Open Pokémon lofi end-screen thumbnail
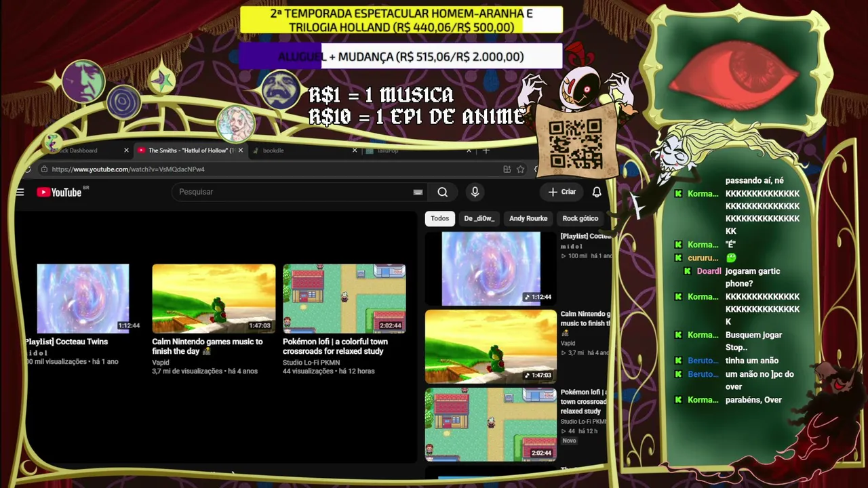This screenshot has height=488, width=868. point(344,298)
